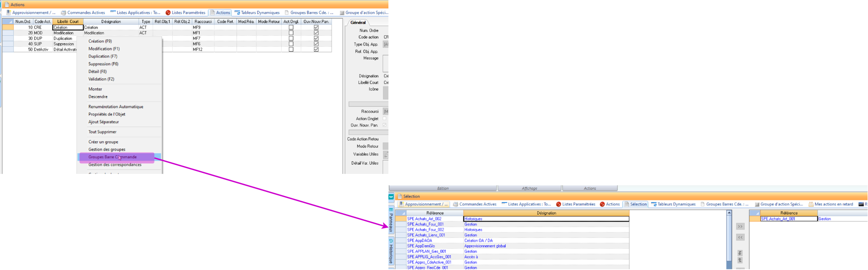Screen dimensions: 868x270
Task: Open the Historique side panel
Action: [x=391, y=251]
